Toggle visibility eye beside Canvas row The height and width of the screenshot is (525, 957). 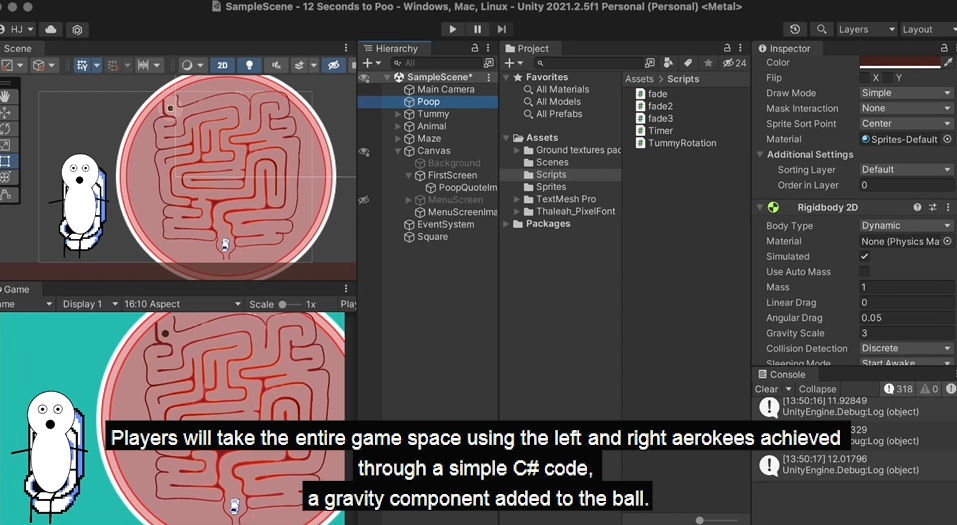click(364, 151)
